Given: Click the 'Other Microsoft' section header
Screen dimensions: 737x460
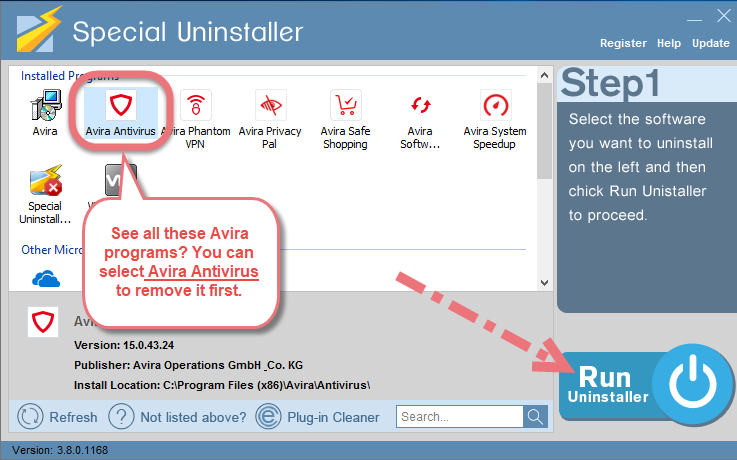Looking at the screenshot, I should (52, 249).
